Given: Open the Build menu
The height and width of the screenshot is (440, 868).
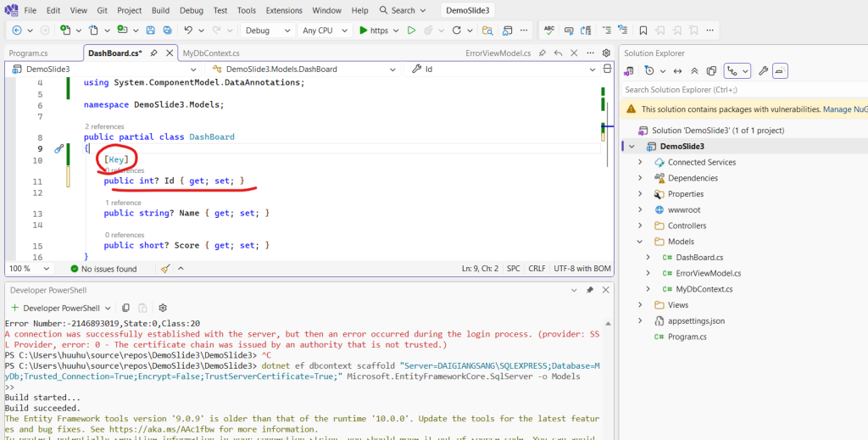Looking at the screenshot, I should pyautogui.click(x=160, y=10).
